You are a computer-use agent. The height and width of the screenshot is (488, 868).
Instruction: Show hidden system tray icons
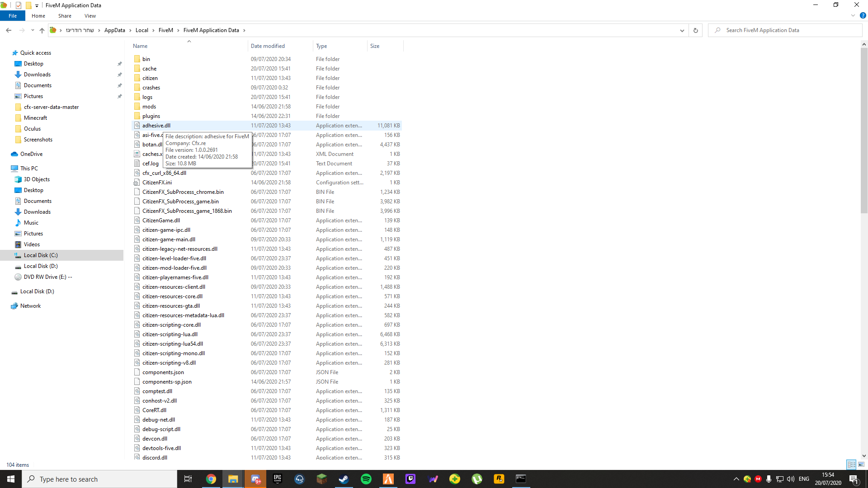click(736, 479)
